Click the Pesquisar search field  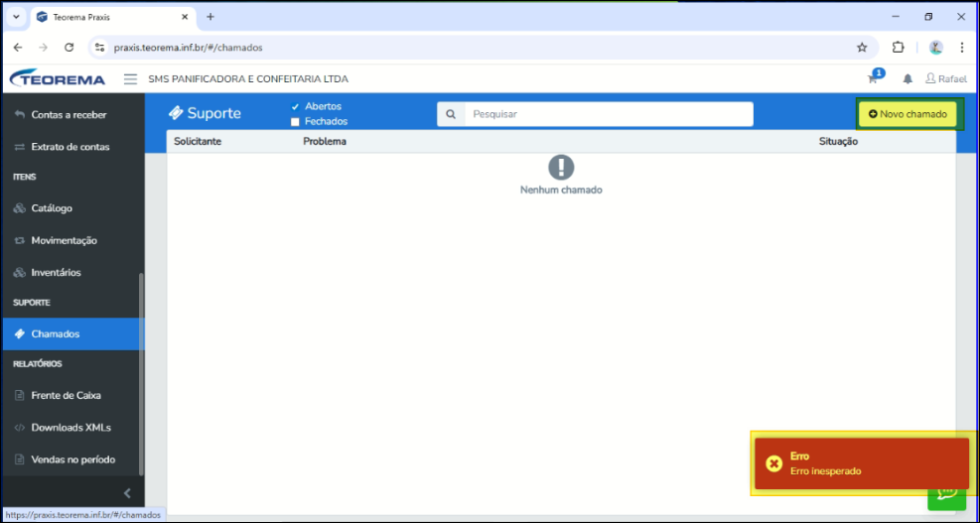pyautogui.click(x=609, y=114)
